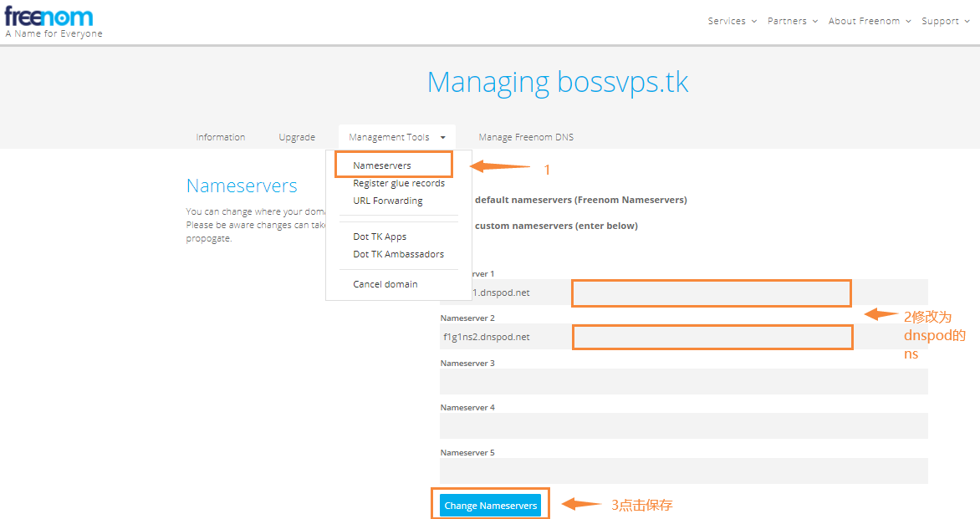Choose Register glue records option

[x=398, y=183]
